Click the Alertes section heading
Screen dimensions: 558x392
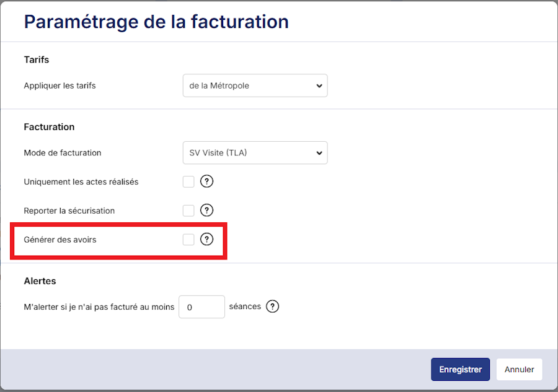pyautogui.click(x=40, y=281)
